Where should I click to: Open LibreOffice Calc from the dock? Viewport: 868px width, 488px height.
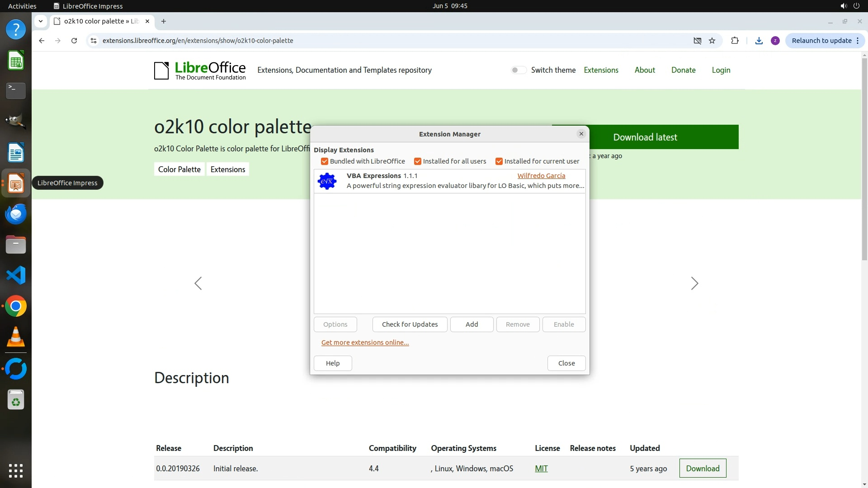[x=16, y=61]
